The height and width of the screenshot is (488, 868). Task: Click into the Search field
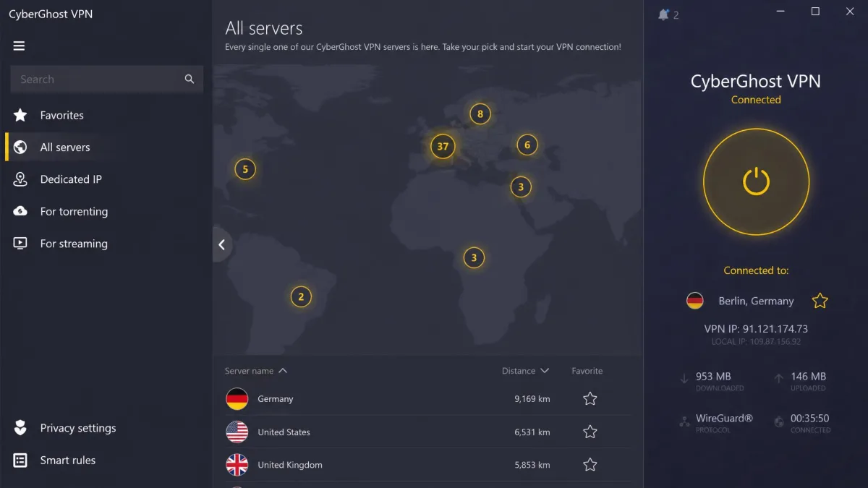[106, 80]
